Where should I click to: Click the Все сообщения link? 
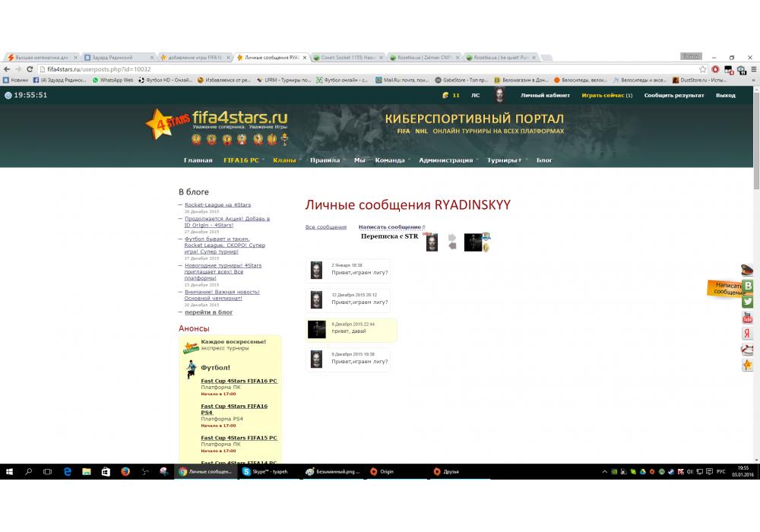tap(325, 227)
